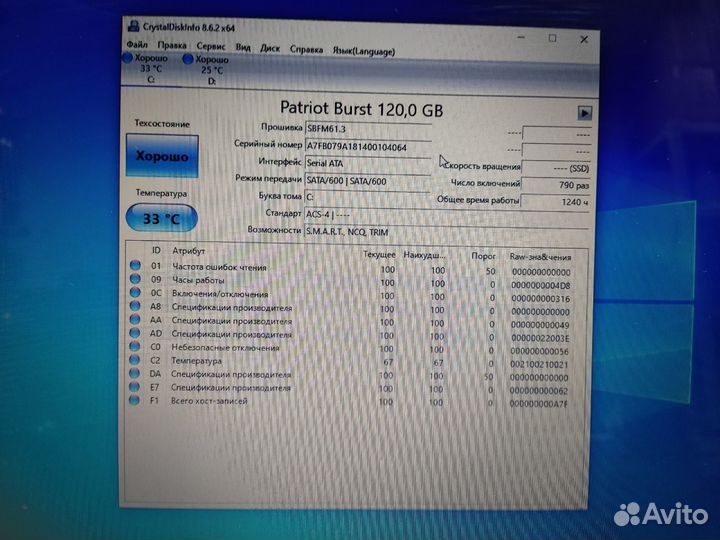This screenshot has height=540, width=720.
Task: Click the S.M.A.R.T., NCQ, TRIM features field
Action: pyautogui.click(x=446, y=232)
